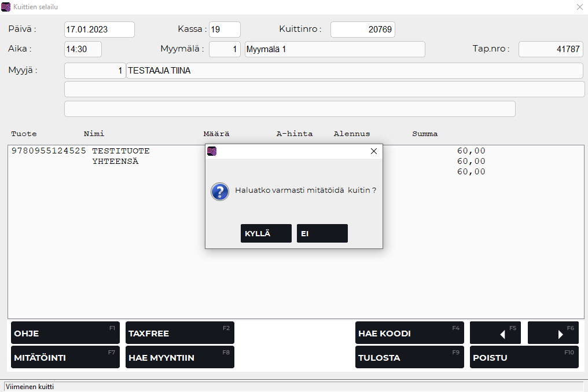The height and width of the screenshot is (392, 588).
Task: Click the dialog title bar app icon
Action: [212, 151]
